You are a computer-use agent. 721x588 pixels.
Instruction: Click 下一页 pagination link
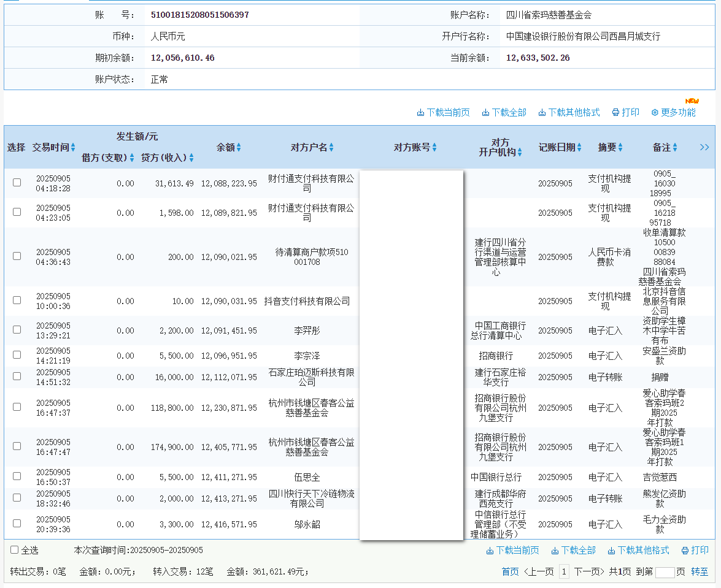pos(589,572)
